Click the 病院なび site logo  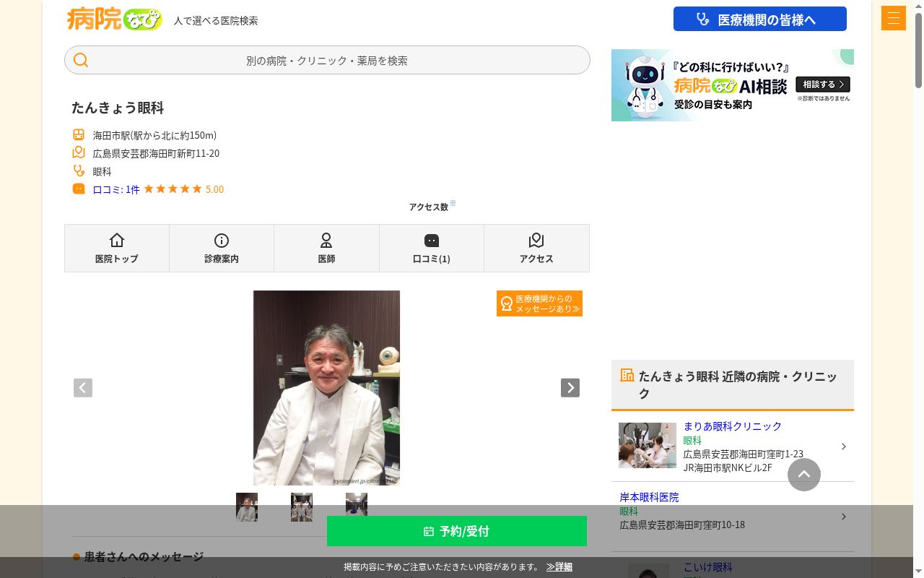pyautogui.click(x=115, y=19)
